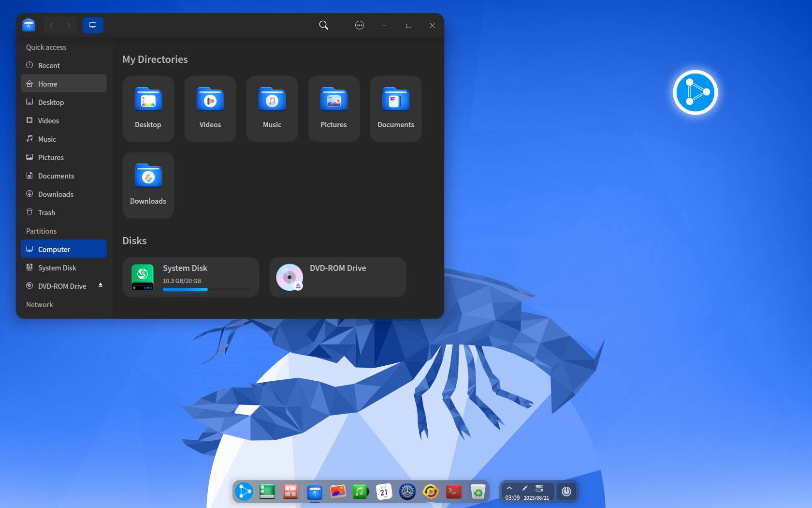Go forward with the forward arrow
Viewport: 812px width, 508px height.
[x=69, y=25]
